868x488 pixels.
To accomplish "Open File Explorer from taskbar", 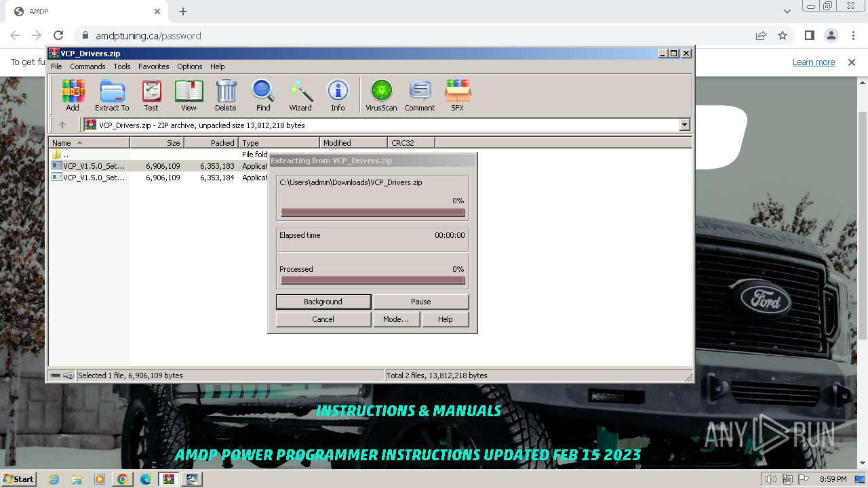I will click(x=77, y=479).
